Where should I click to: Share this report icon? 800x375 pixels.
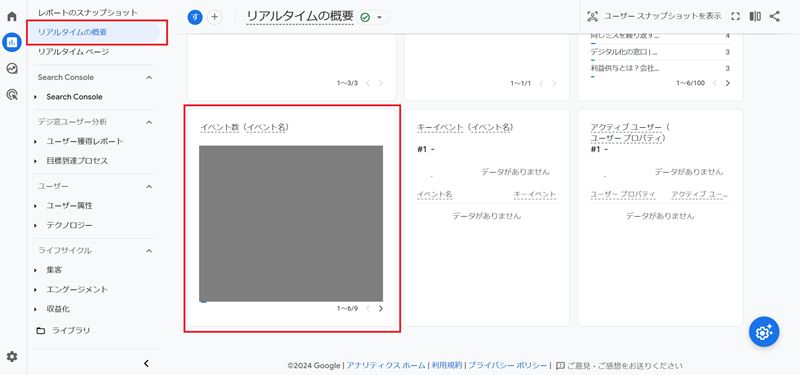pyautogui.click(x=774, y=16)
